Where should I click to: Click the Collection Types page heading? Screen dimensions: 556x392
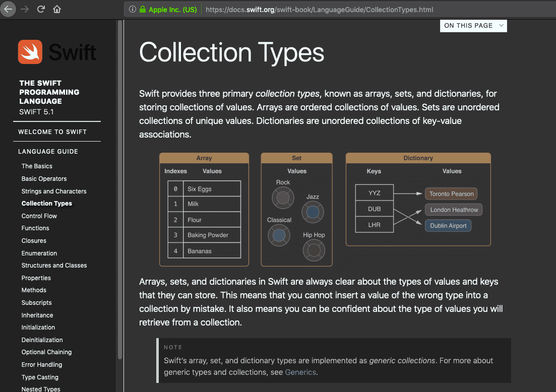[x=231, y=52]
